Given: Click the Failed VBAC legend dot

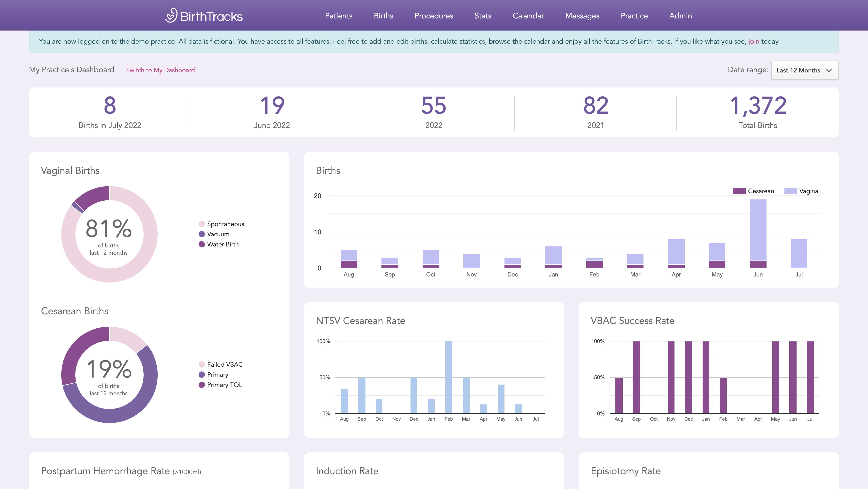Looking at the screenshot, I should 201,364.
